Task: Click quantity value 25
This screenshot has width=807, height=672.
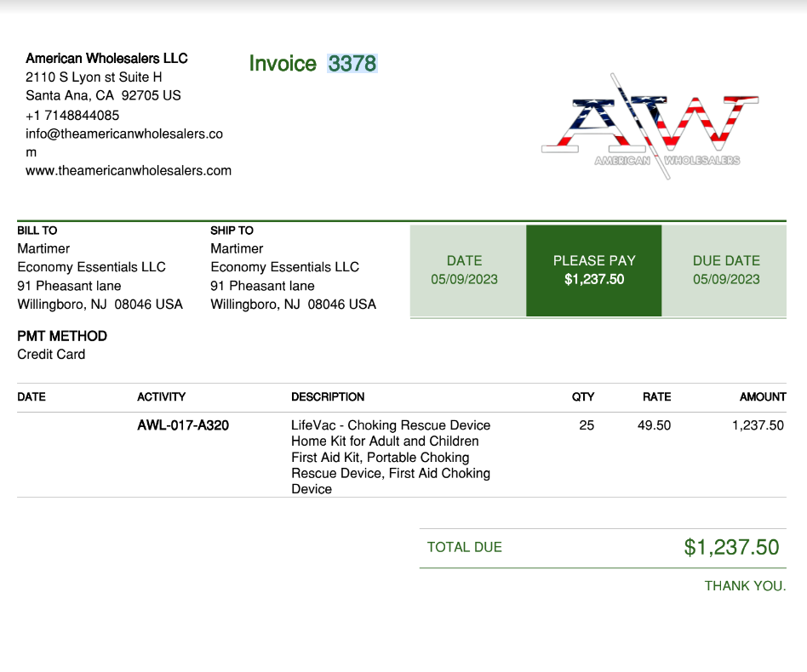Action: point(587,425)
